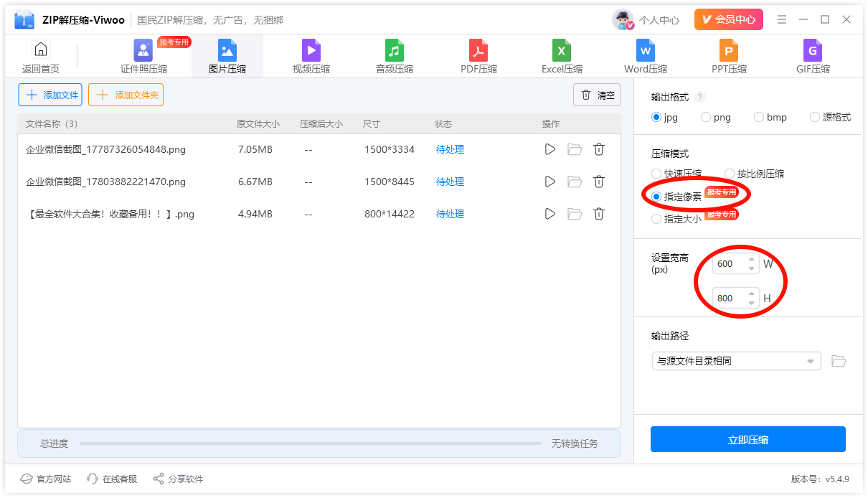
Task: Switch to the 音频压缩 audio compression tab
Action: (395, 57)
